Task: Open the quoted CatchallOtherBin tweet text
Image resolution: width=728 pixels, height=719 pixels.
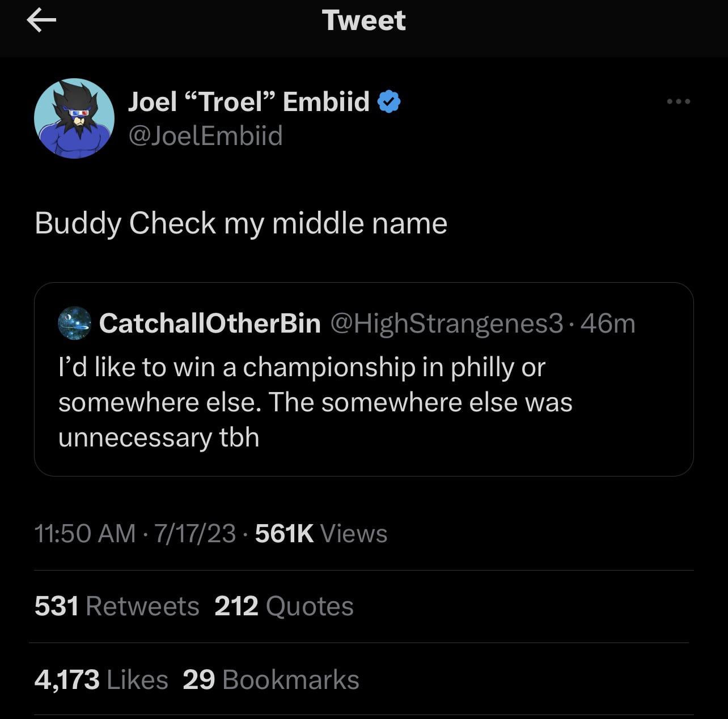Action: click(315, 402)
